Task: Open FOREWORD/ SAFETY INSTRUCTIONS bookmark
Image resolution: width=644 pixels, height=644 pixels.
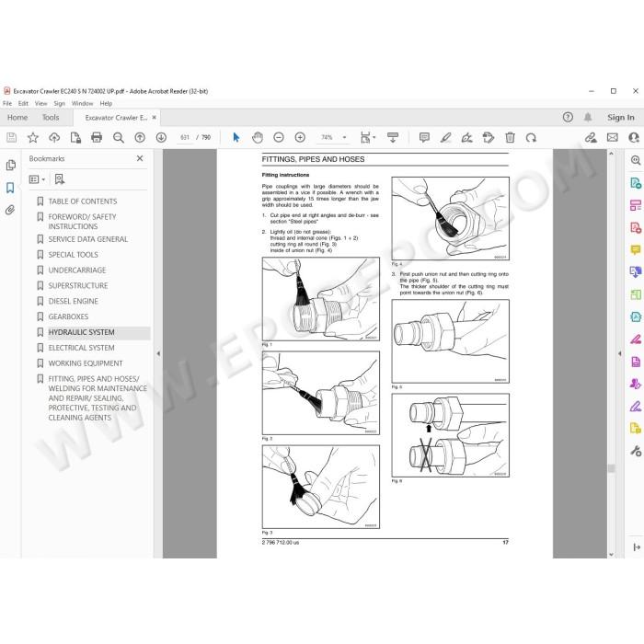Action: (82, 222)
